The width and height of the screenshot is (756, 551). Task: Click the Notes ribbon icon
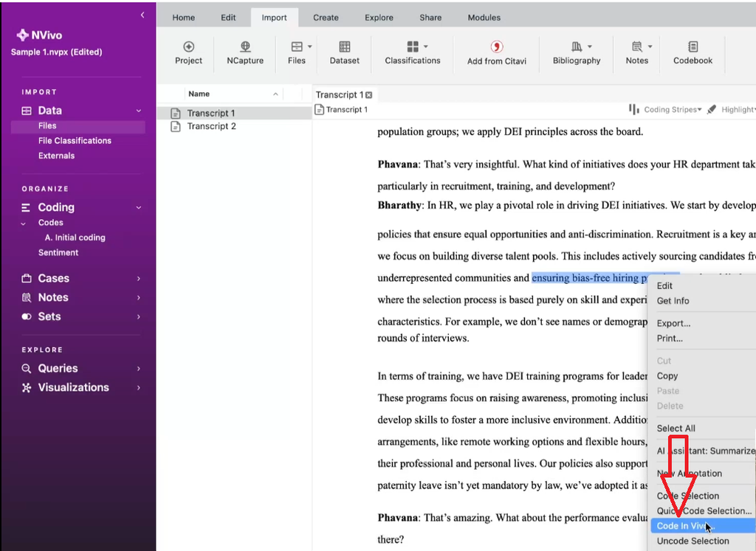click(x=637, y=46)
